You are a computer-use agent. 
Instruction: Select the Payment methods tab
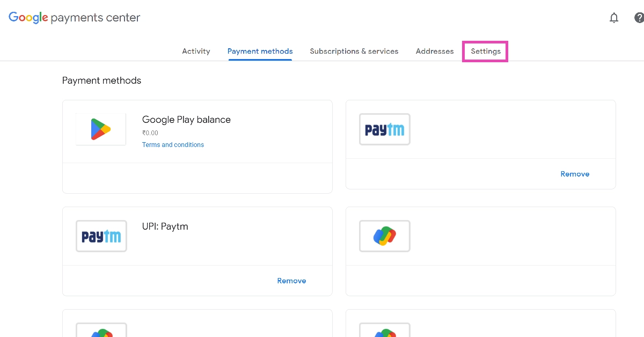(x=260, y=52)
